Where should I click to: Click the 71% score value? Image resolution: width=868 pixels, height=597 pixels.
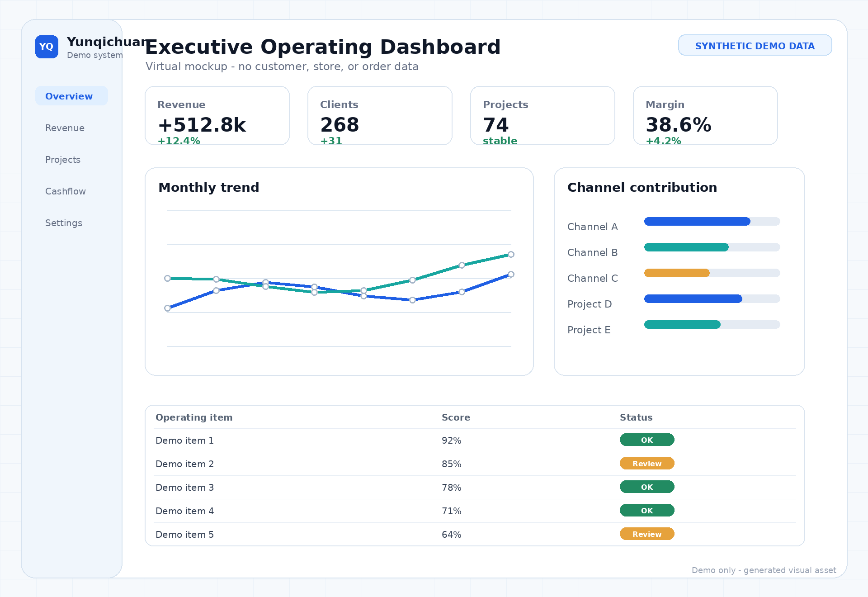[x=451, y=511]
